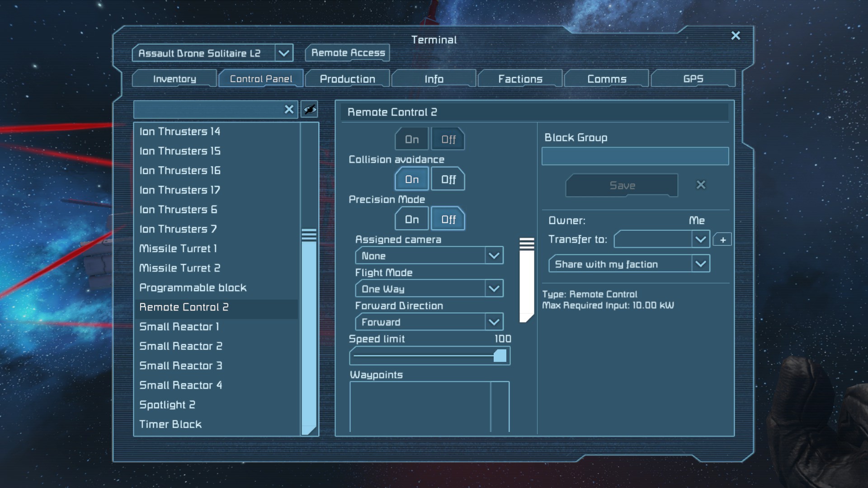Select Programmable block in the list

pos(193,288)
